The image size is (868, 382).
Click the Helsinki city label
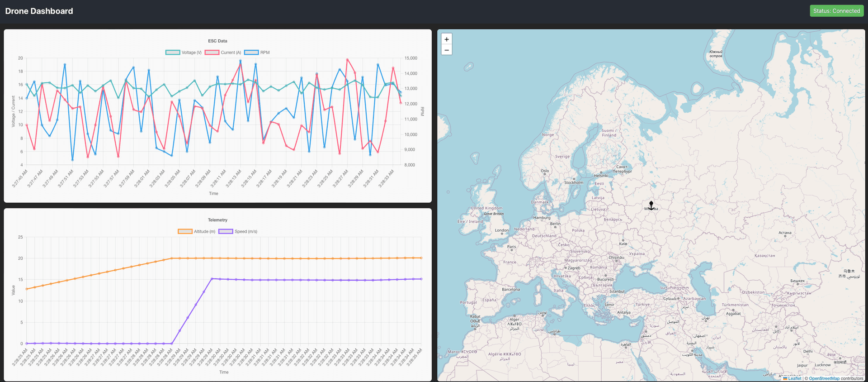click(601, 176)
